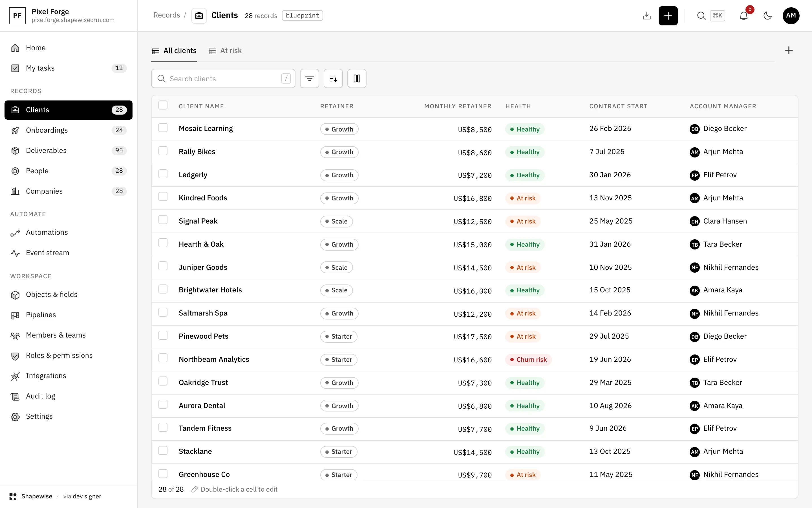812x508 pixels.
Task: Switch to the At risk tab
Action: pyautogui.click(x=225, y=51)
